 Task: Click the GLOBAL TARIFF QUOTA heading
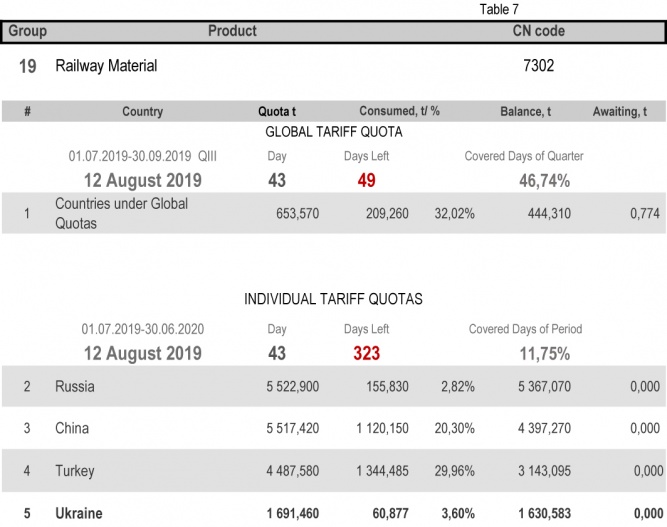[x=333, y=132]
